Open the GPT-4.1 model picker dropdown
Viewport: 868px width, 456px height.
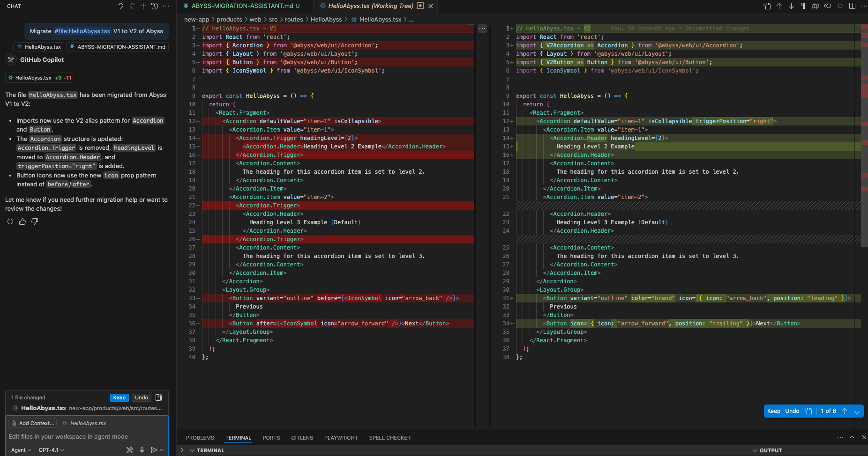click(x=51, y=450)
